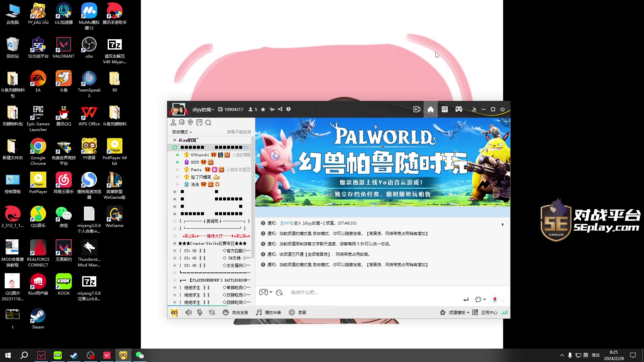
Task: Go to the home tab icon in the header
Action: tap(431, 109)
